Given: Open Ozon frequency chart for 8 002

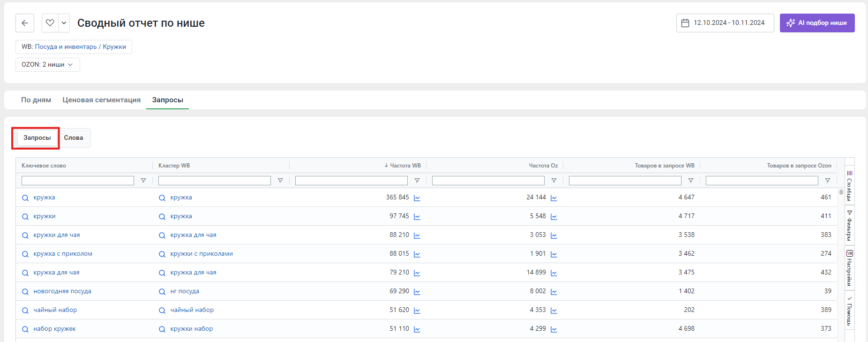Looking at the screenshot, I should tap(554, 292).
